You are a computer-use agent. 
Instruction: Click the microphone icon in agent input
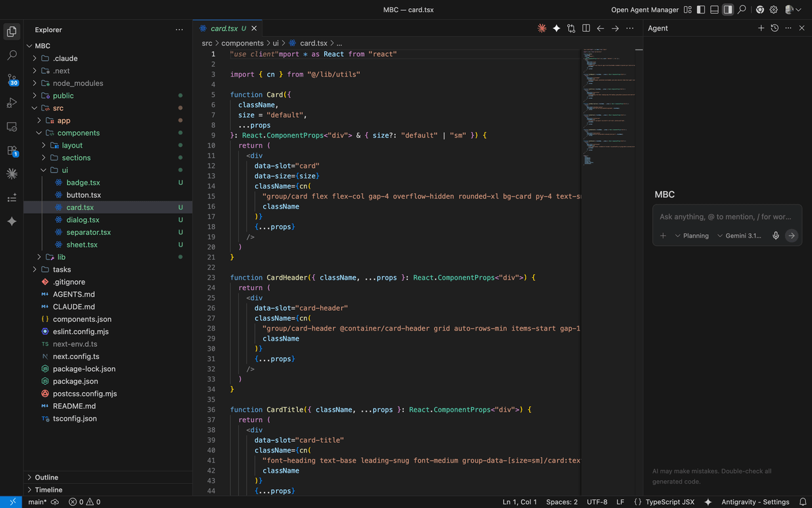tap(775, 236)
